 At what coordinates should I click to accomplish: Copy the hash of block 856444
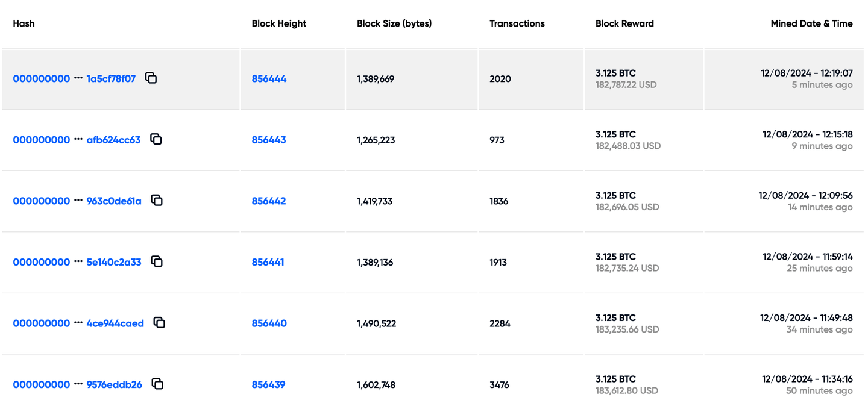pyautogui.click(x=151, y=78)
